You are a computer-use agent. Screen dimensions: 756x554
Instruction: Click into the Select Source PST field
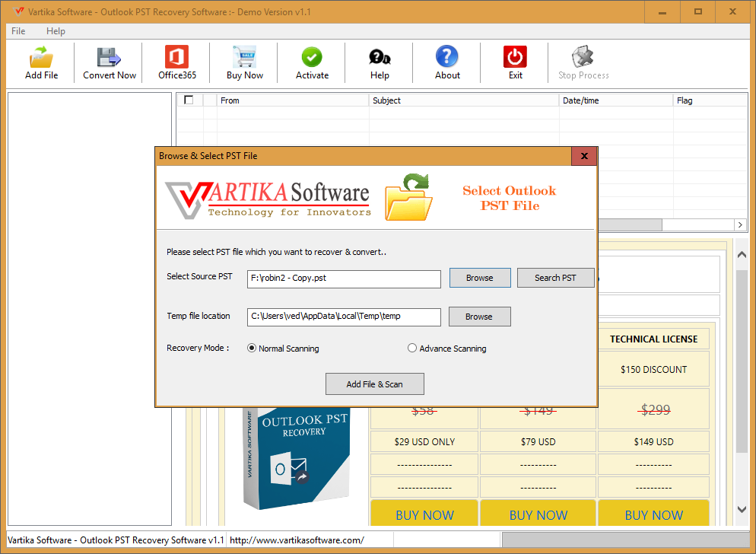[344, 279]
